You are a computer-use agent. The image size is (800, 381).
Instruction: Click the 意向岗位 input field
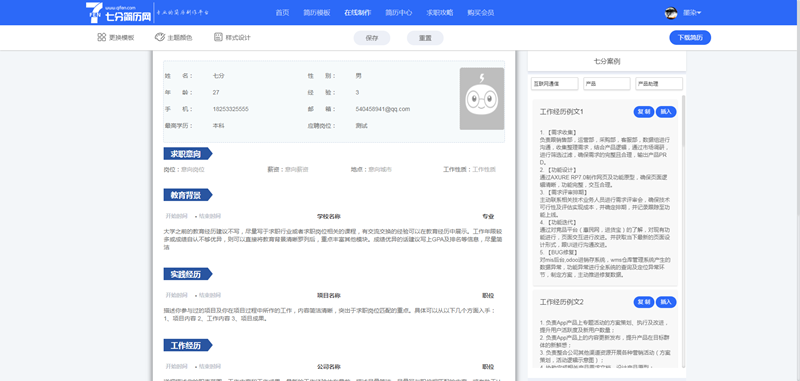tap(193, 169)
